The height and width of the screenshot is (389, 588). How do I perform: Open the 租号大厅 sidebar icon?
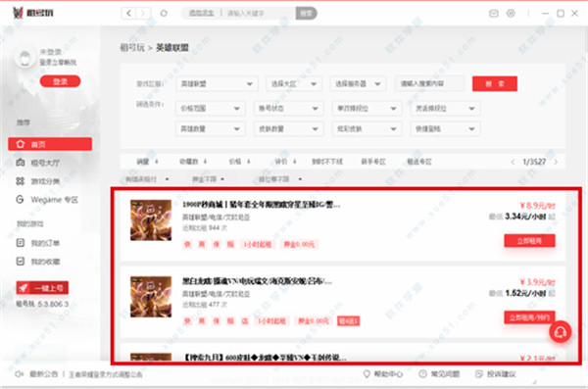21,163
